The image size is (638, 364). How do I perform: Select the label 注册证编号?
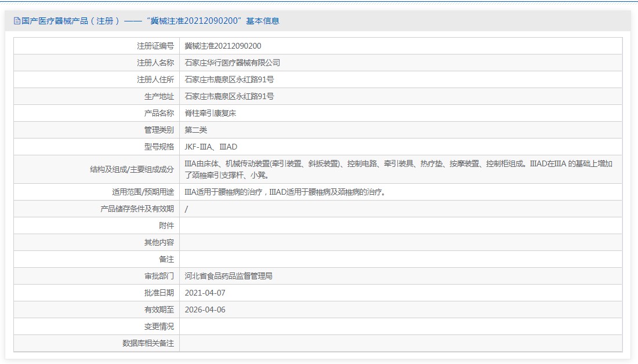[x=155, y=46]
